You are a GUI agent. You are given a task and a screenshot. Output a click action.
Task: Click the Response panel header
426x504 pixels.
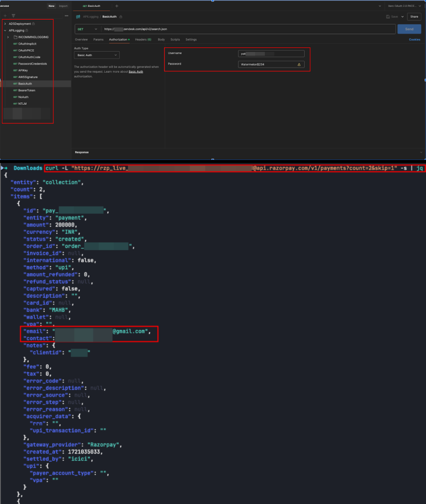click(82, 153)
